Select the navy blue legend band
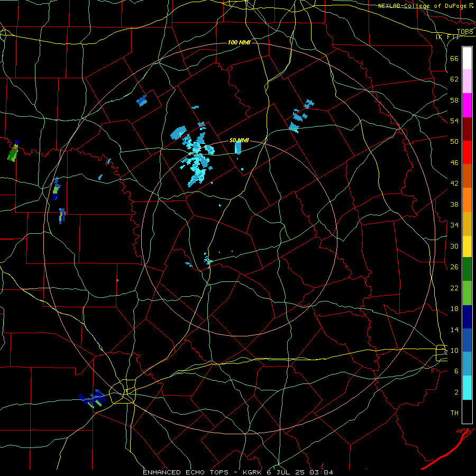476x476 pixels. [467, 317]
